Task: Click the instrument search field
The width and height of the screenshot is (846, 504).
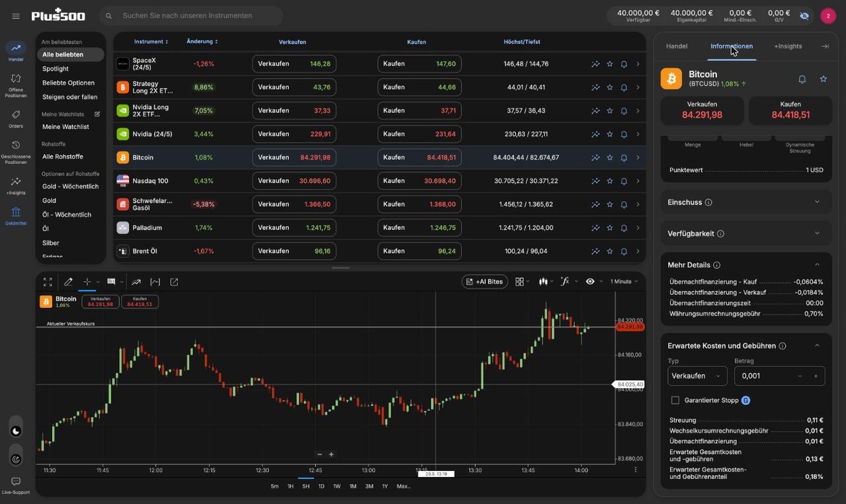Action: (x=191, y=16)
